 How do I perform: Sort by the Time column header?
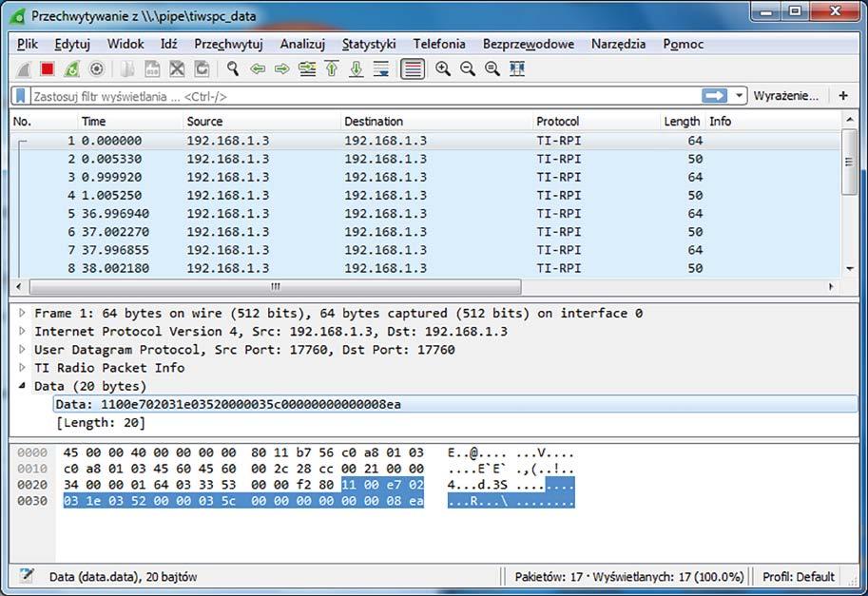pos(129,121)
